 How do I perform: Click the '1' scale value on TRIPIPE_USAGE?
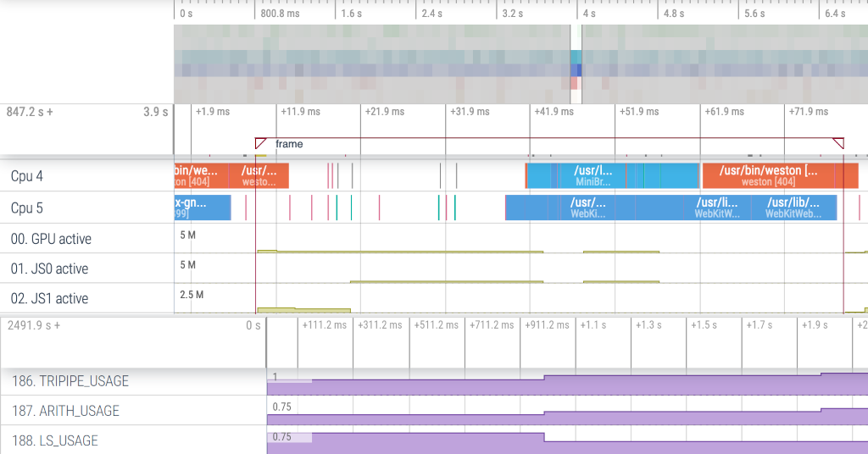(275, 377)
